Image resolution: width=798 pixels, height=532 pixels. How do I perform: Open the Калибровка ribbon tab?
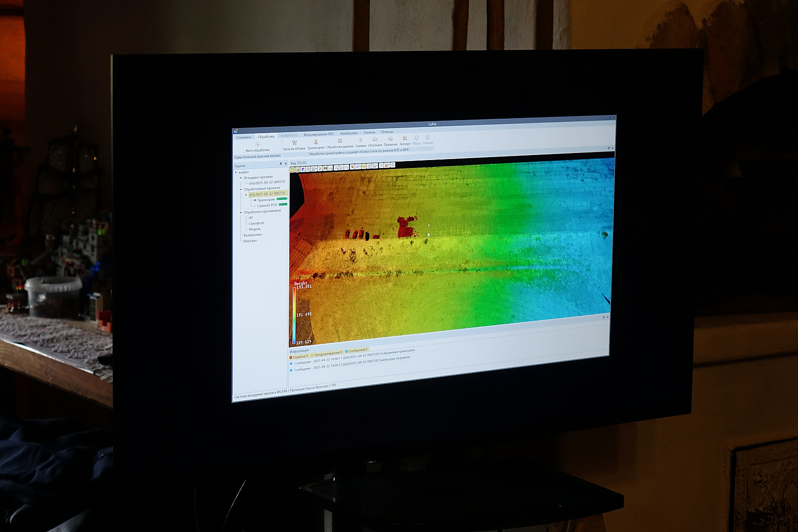[x=349, y=133]
